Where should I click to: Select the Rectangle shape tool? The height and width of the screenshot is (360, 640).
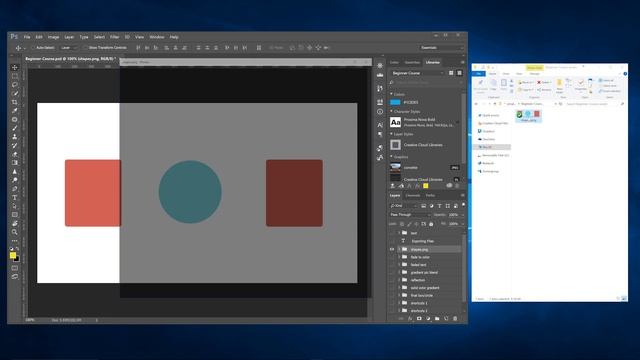tap(15, 215)
